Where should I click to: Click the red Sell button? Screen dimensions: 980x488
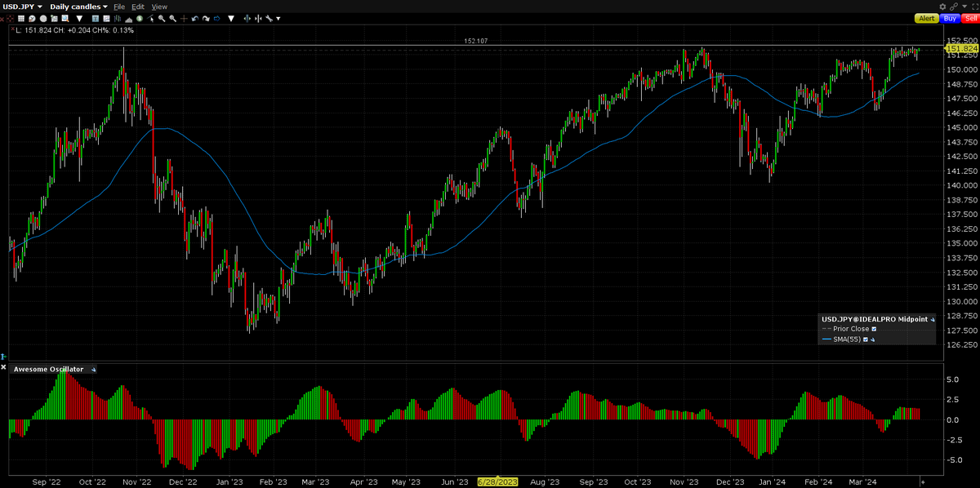969,18
